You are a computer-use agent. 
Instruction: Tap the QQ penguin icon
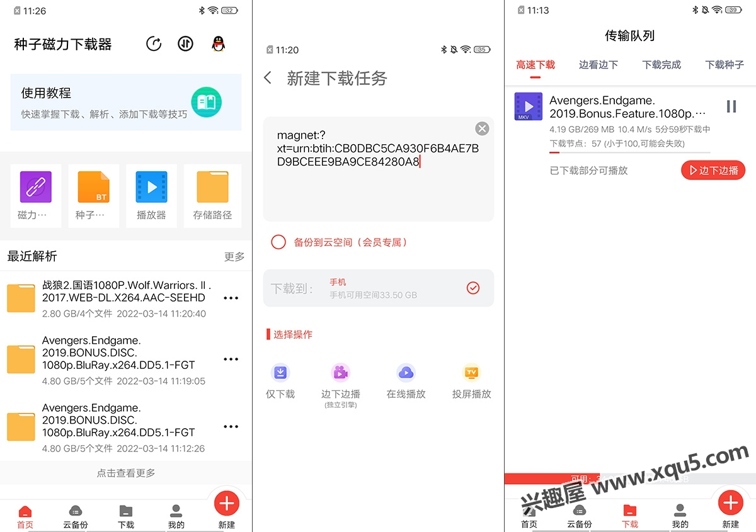[218, 44]
